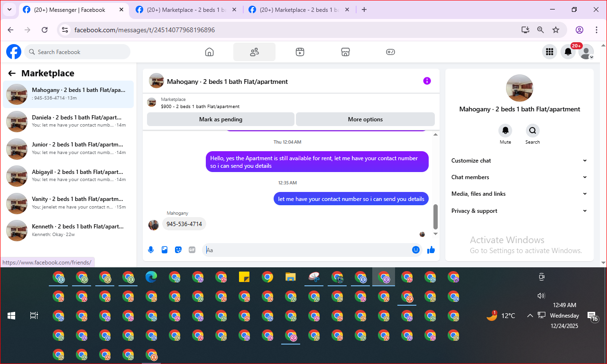Screen dimensions: 607x364
Task: Open Vanity conversation in chat list
Action: click(68, 203)
